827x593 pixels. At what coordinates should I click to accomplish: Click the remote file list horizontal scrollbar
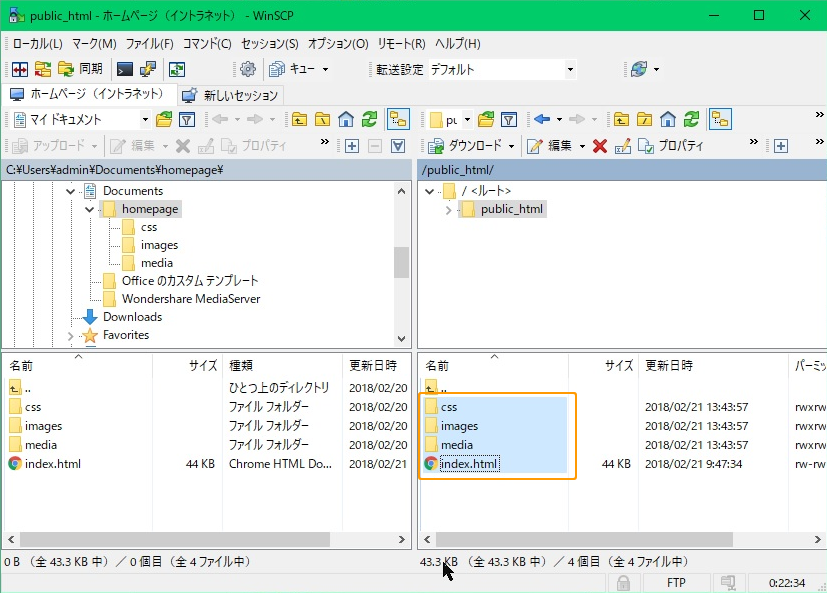(584, 540)
